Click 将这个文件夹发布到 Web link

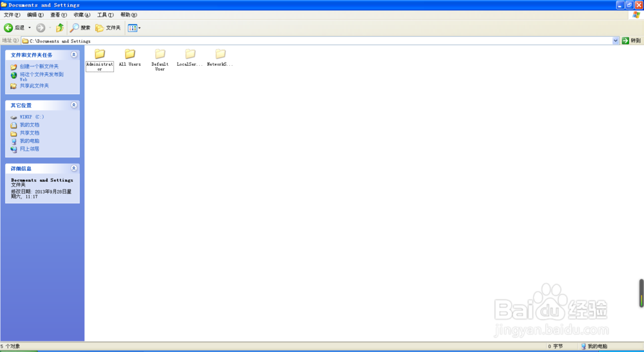pos(41,77)
